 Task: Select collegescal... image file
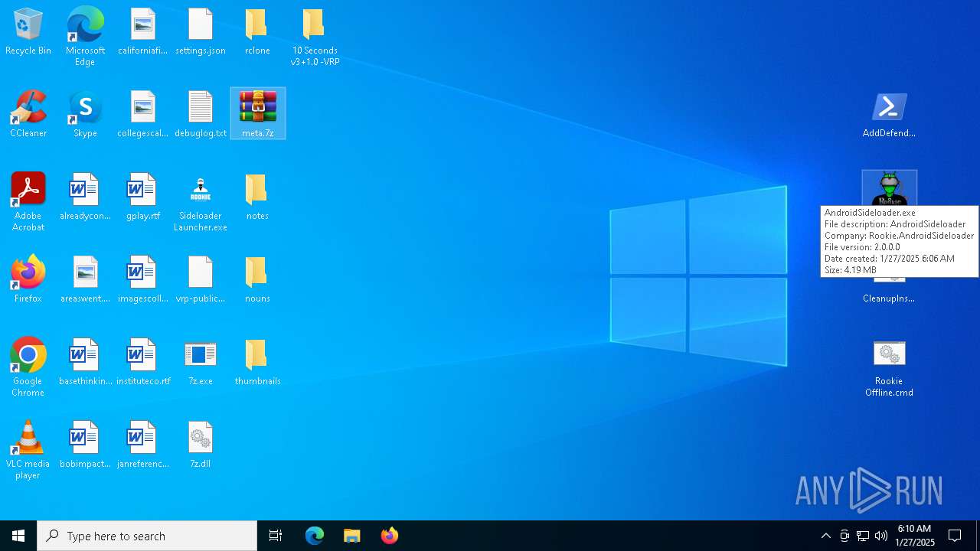click(x=142, y=115)
